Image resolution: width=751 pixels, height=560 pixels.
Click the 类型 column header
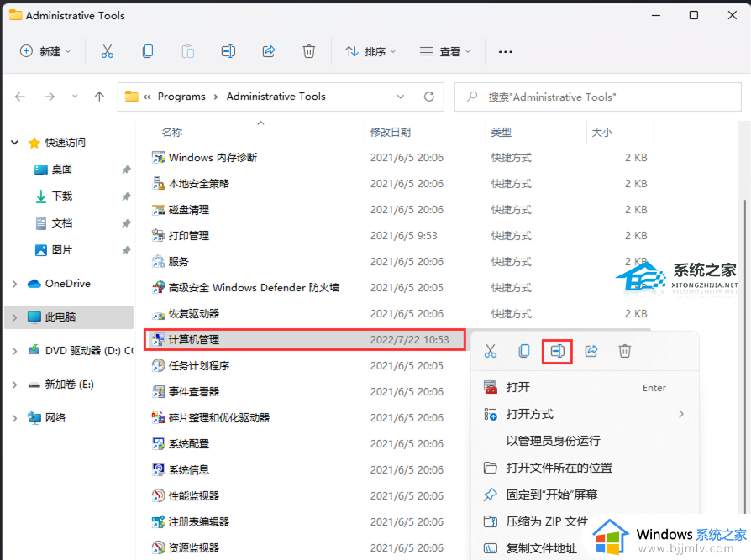point(501,132)
